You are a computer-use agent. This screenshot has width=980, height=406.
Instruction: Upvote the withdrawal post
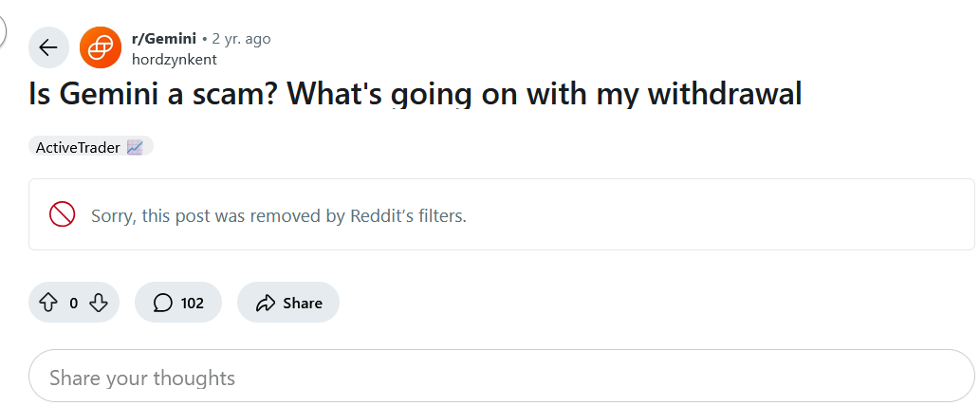click(48, 303)
